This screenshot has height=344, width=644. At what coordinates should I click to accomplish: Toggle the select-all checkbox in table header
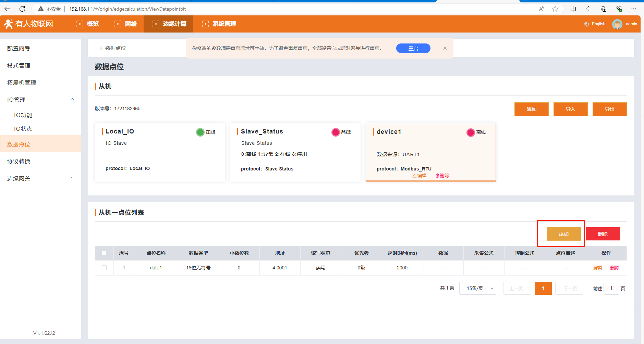[104, 253]
